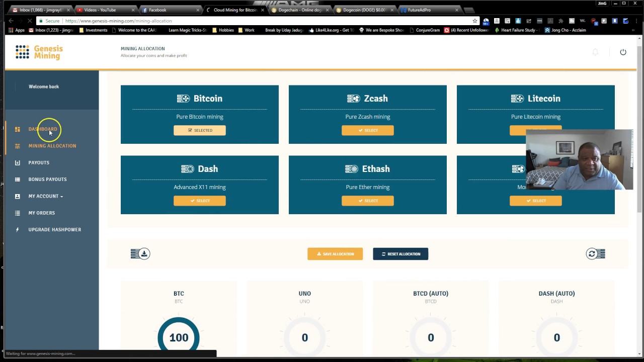Screen dimensions: 644x362
Task: Switch to the Dogecoin (DOGE) tab
Action: click(364, 10)
